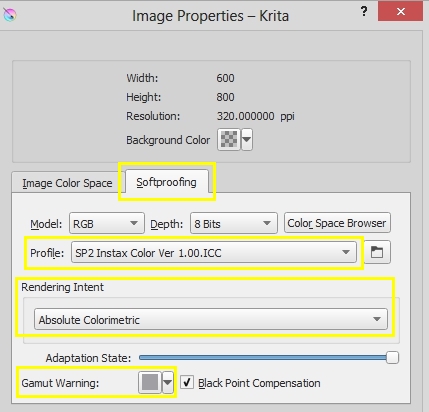Click the Background Color transparent swatch
This screenshot has height=412, width=429.
tap(229, 139)
